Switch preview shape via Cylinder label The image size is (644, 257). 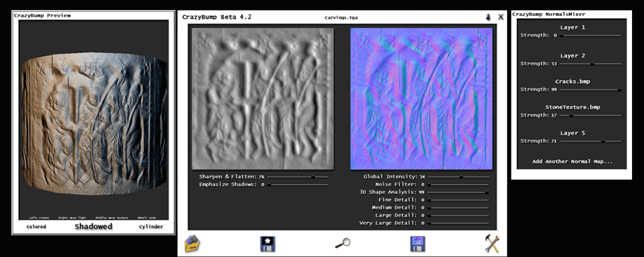tap(150, 227)
